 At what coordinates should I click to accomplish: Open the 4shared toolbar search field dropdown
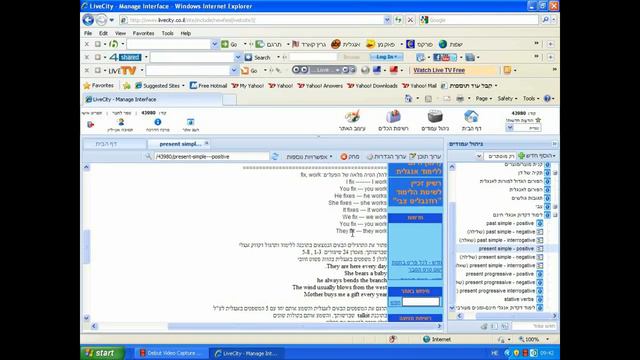[x=238, y=58]
